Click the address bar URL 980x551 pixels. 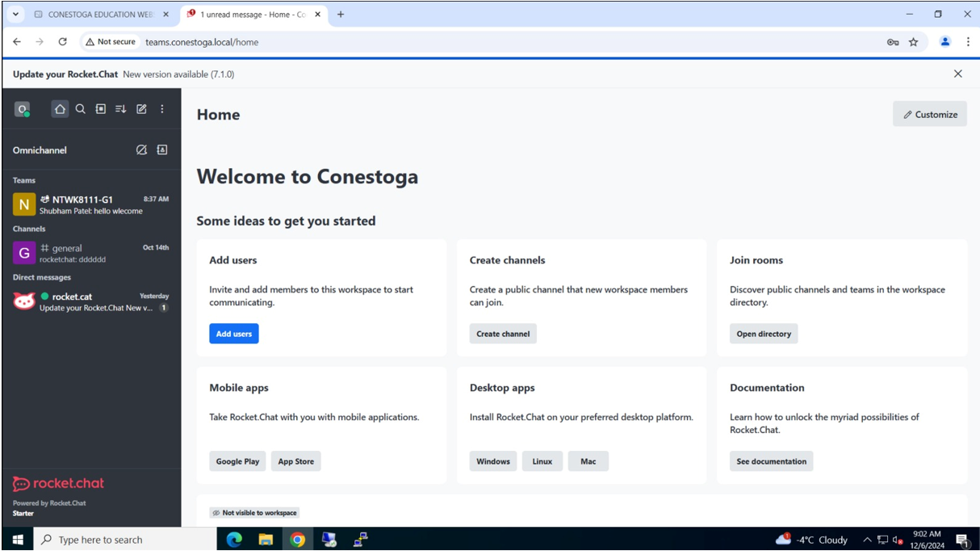(202, 42)
